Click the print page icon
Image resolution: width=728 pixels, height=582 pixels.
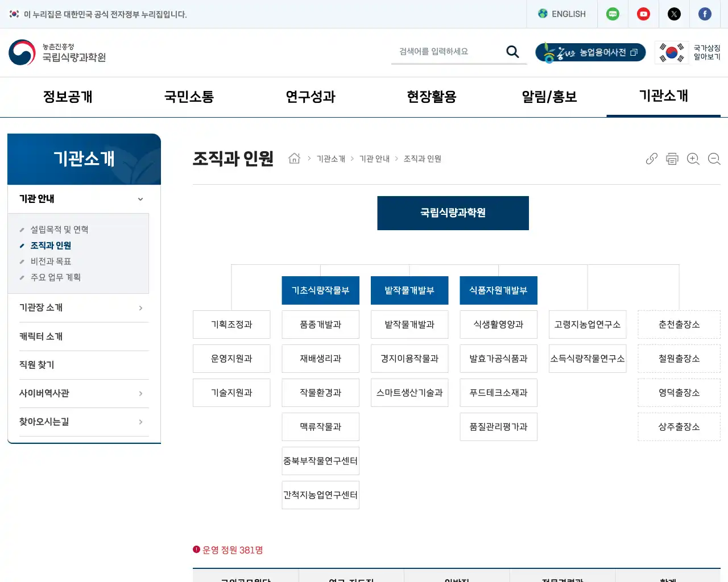click(672, 159)
